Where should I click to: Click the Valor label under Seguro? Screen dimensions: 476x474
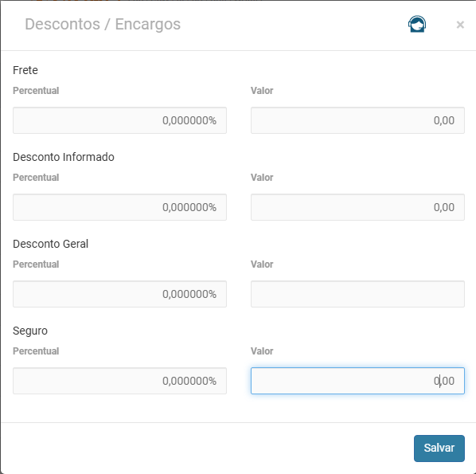(262, 351)
